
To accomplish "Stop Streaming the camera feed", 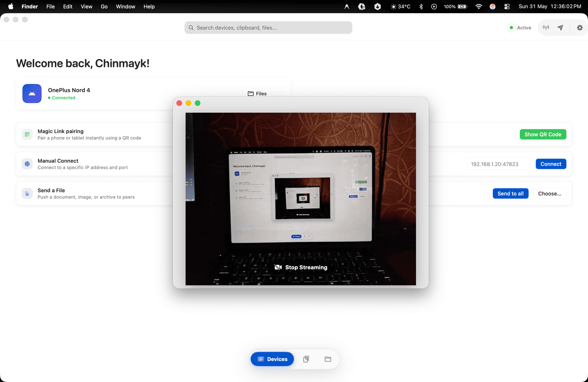I will click(301, 267).
